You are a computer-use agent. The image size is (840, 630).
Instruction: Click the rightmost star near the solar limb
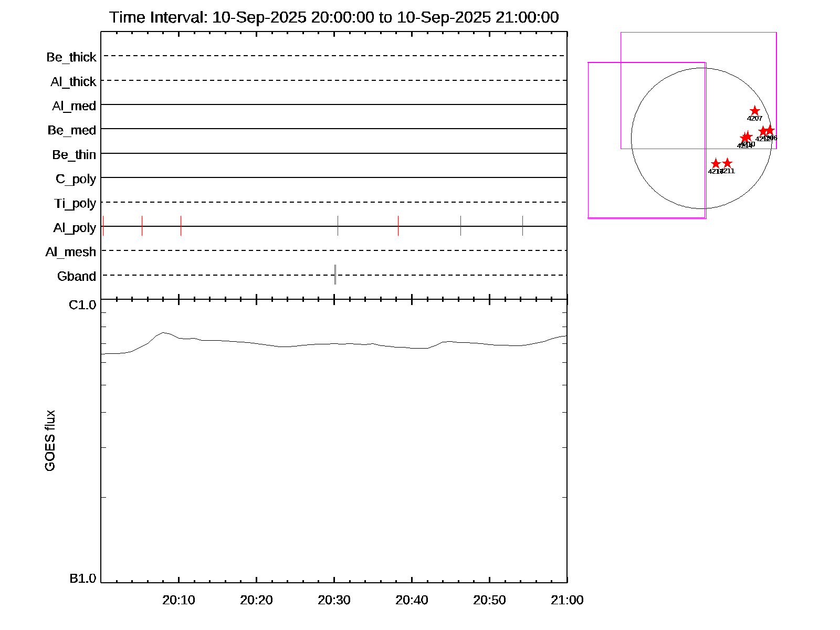coord(770,130)
